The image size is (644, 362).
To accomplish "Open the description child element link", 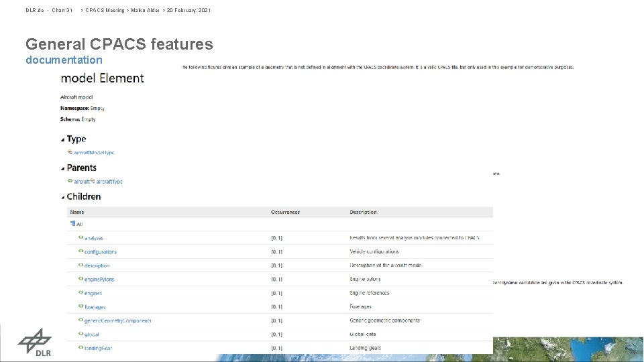I will tap(97, 265).
